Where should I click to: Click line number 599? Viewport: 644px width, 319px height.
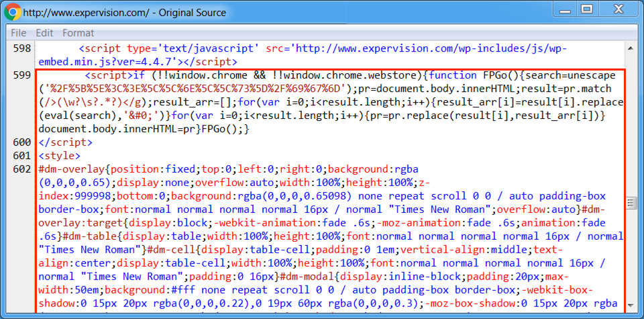tap(22, 76)
